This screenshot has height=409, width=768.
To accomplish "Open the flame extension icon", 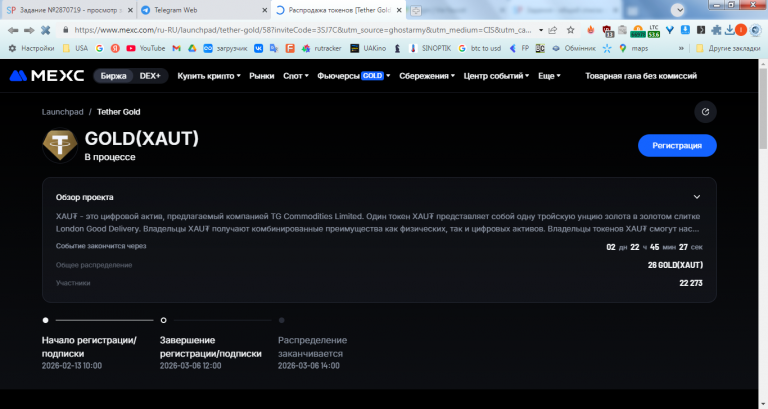I will coord(591,30).
